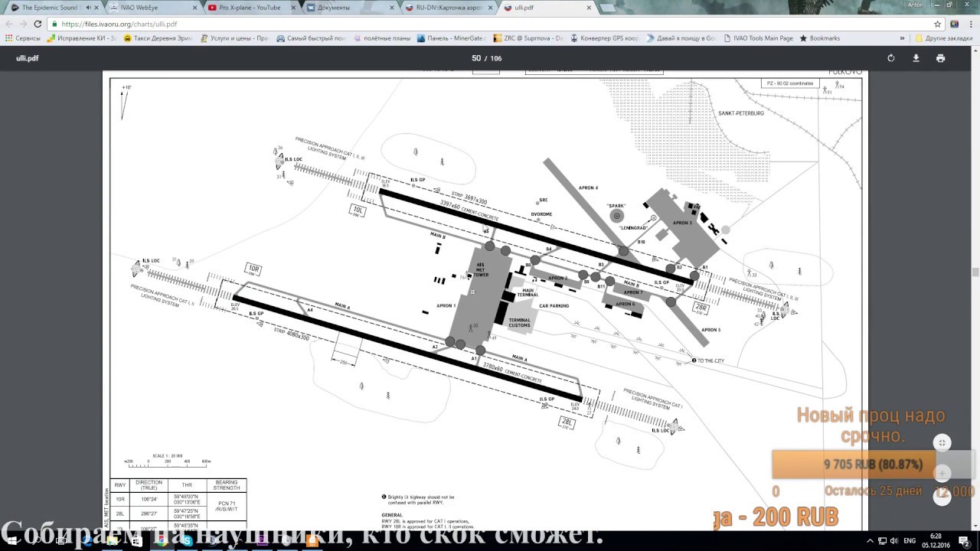The image size is (980, 551).
Task: Open the Исправление КИ bookmark
Action: pyautogui.click(x=81, y=38)
